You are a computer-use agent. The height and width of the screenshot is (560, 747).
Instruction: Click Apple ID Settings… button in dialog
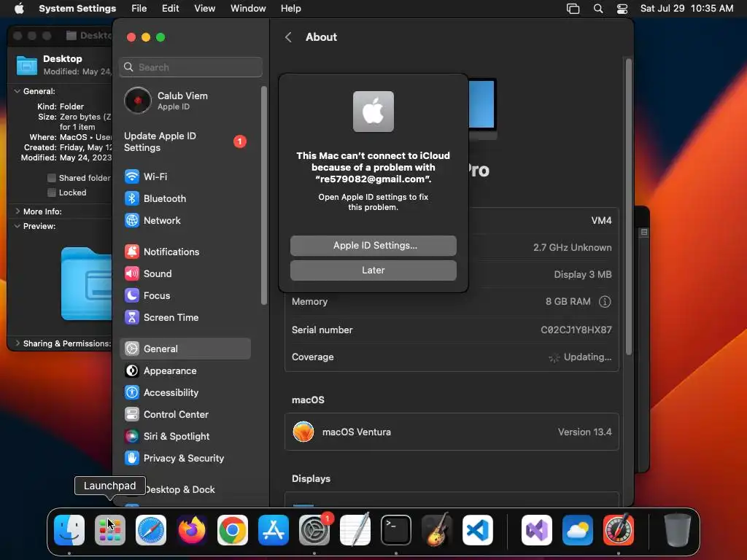(x=373, y=246)
